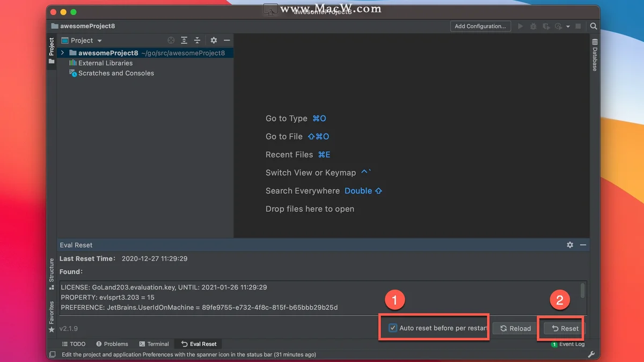
Task: Click the awesomeProject8 breadcrumb in navigation bar
Action: coord(83,26)
